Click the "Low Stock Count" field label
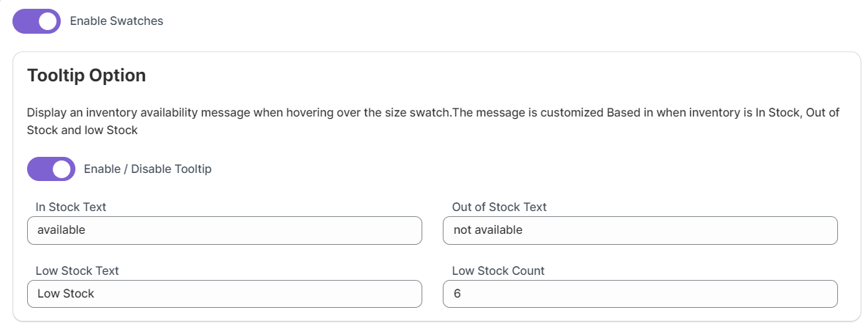868x332 pixels. point(498,271)
